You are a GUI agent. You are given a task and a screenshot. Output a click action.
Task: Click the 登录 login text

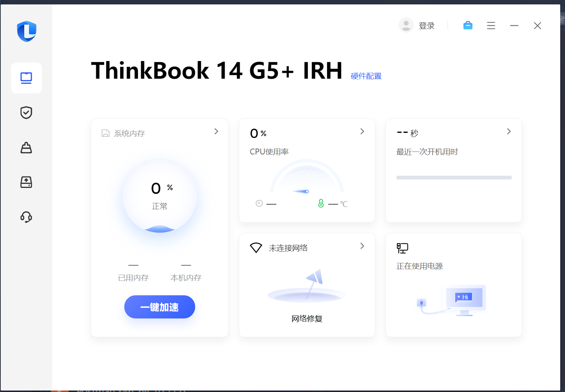(x=427, y=26)
